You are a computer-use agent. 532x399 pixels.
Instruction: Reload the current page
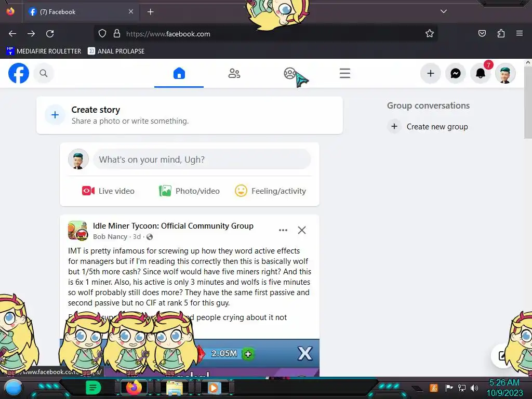tap(50, 34)
